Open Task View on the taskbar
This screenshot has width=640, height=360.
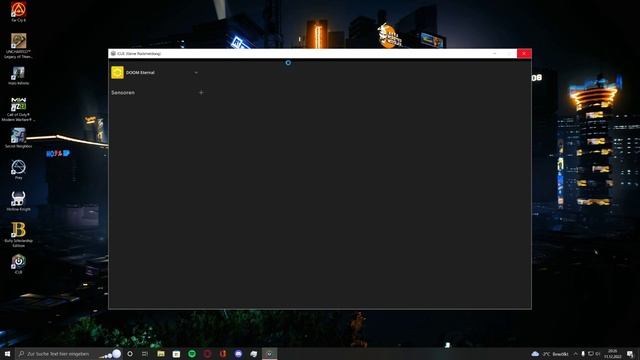pos(145,353)
